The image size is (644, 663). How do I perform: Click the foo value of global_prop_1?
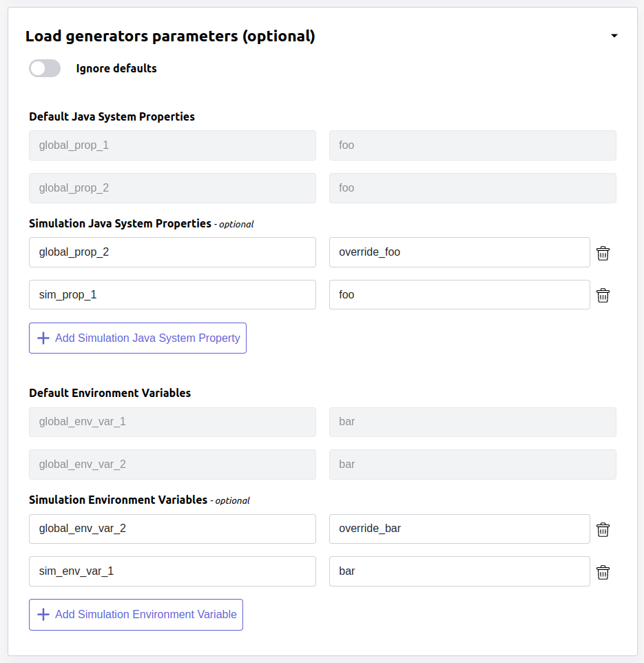(473, 145)
